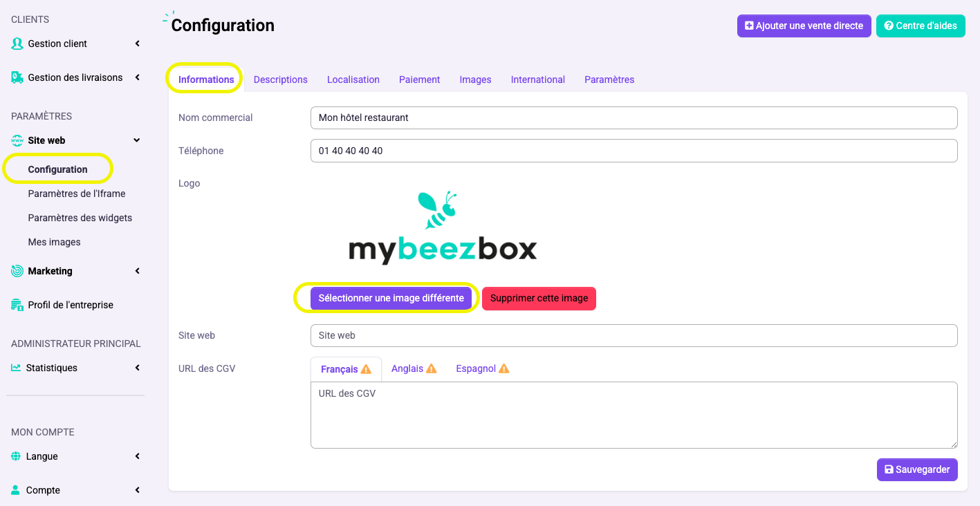The image size is (980, 506).
Task: Collapse the Site web menu chevron
Action: (x=137, y=140)
